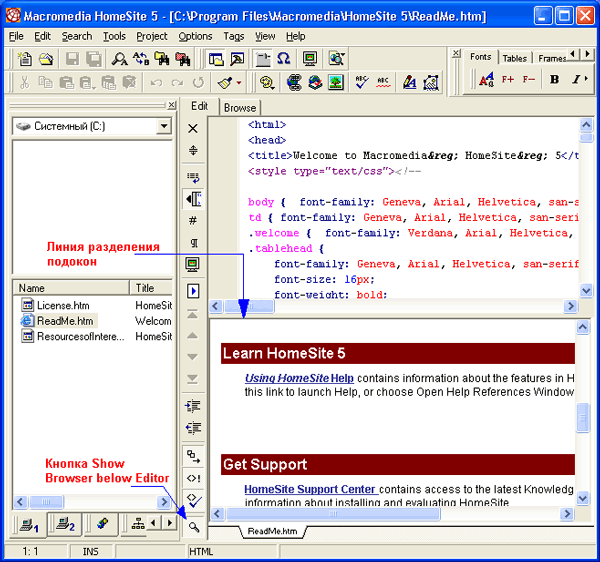Click the close document X editor icon
The width and height of the screenshot is (600, 562).
pos(193,128)
